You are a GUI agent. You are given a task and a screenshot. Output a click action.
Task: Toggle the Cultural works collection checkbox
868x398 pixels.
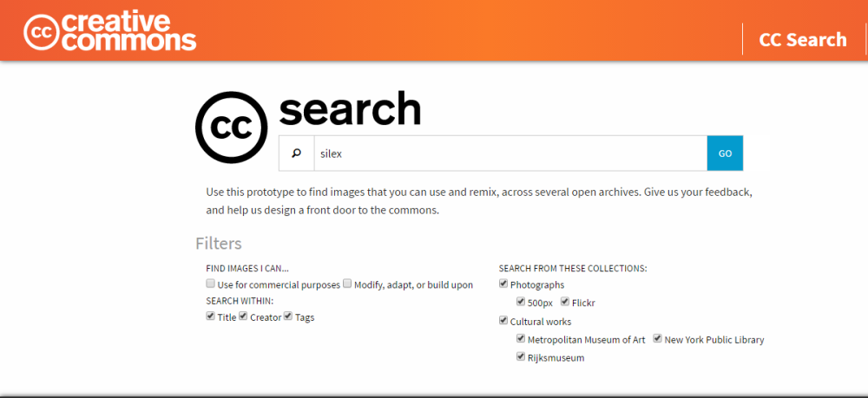(x=503, y=320)
